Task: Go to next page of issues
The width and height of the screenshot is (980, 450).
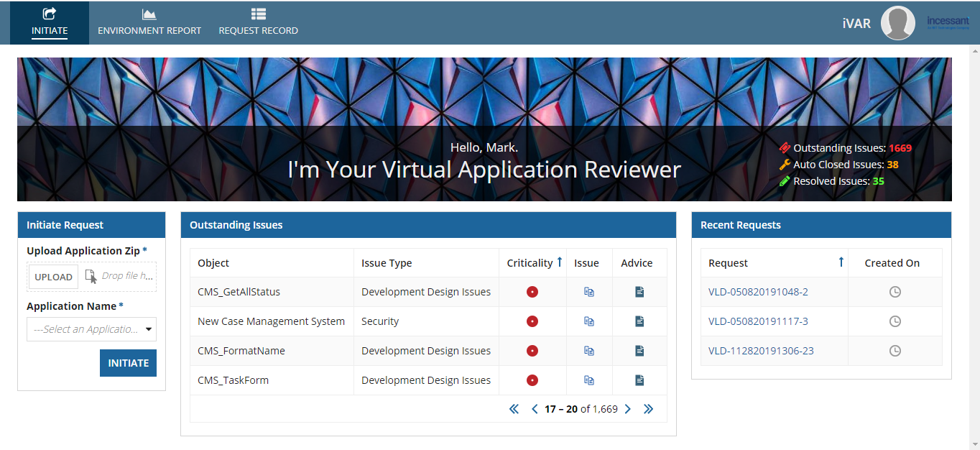Action: pyautogui.click(x=627, y=409)
